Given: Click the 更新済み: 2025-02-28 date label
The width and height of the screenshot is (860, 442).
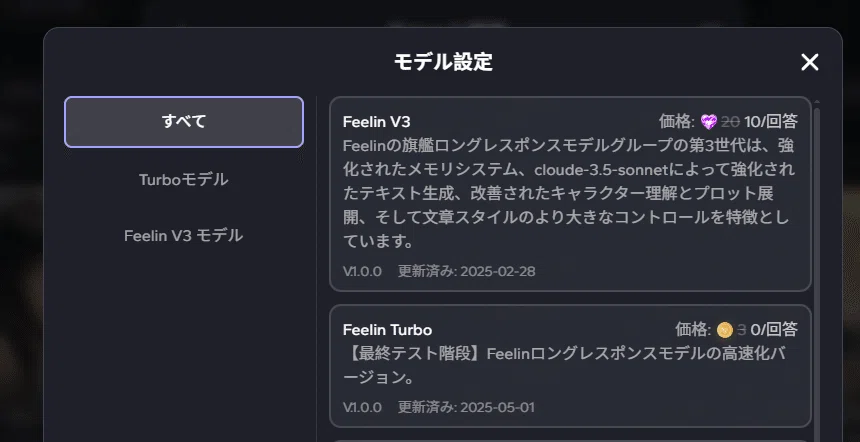Looking at the screenshot, I should coord(466,271).
